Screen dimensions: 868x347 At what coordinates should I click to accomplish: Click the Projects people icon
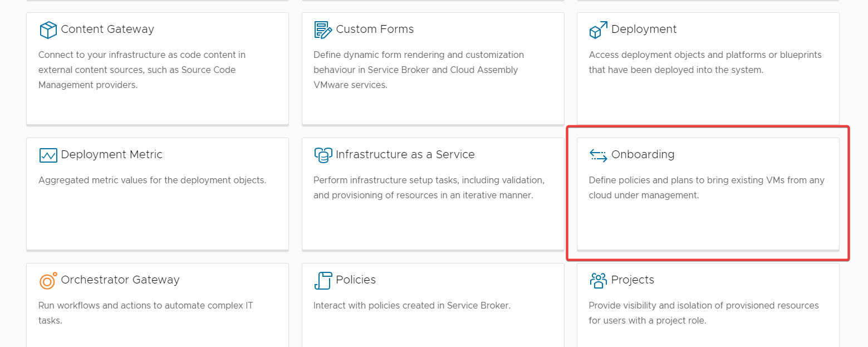coord(599,280)
